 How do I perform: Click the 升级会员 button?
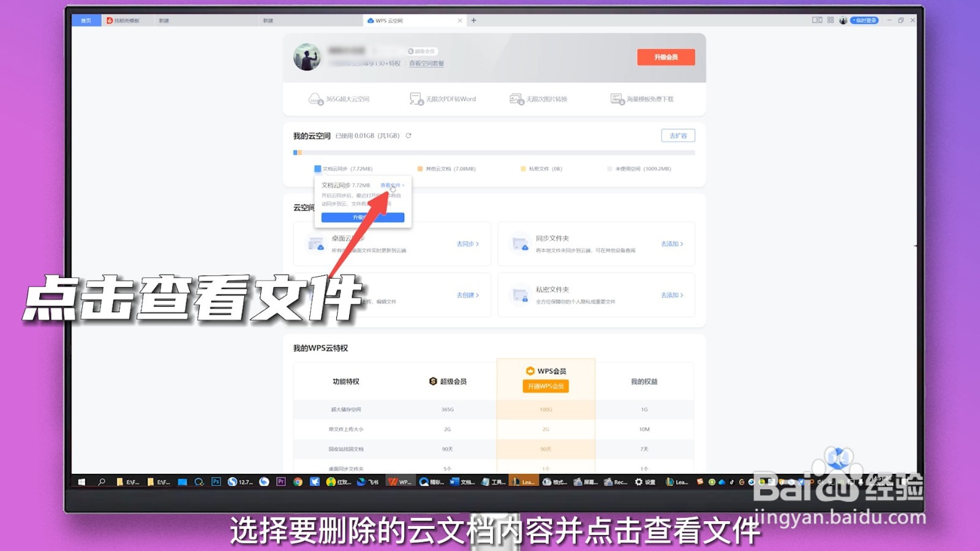(666, 57)
